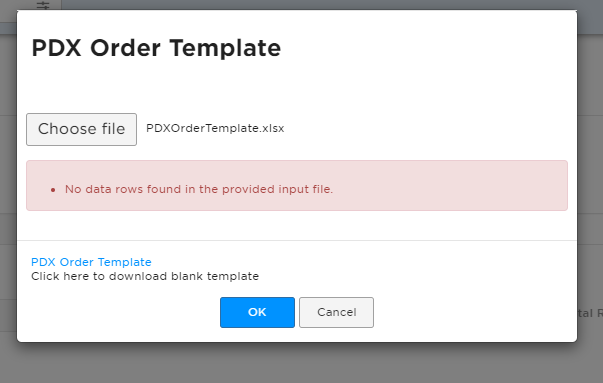Click the '.xlsx' extension of the chosen file

point(272,128)
